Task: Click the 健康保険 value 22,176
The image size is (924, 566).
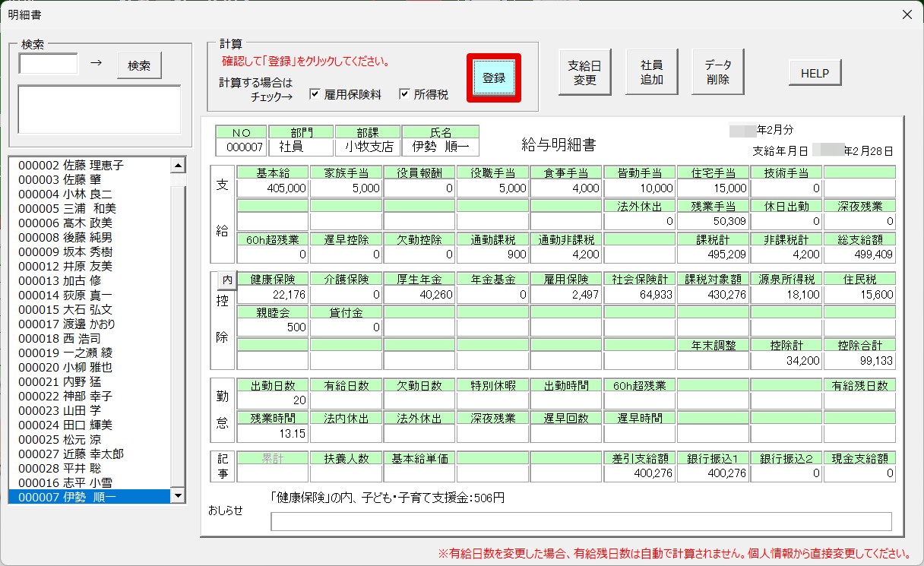Action: tap(273, 294)
